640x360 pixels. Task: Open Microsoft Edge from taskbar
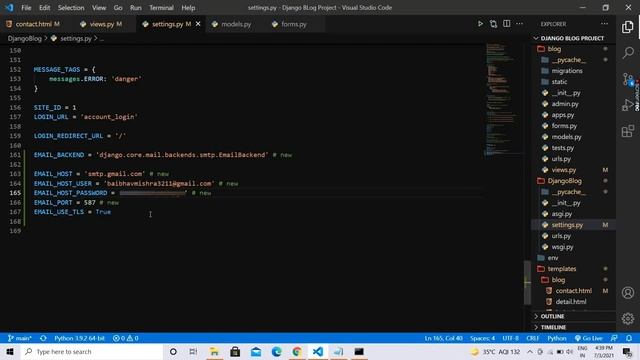pos(277,351)
